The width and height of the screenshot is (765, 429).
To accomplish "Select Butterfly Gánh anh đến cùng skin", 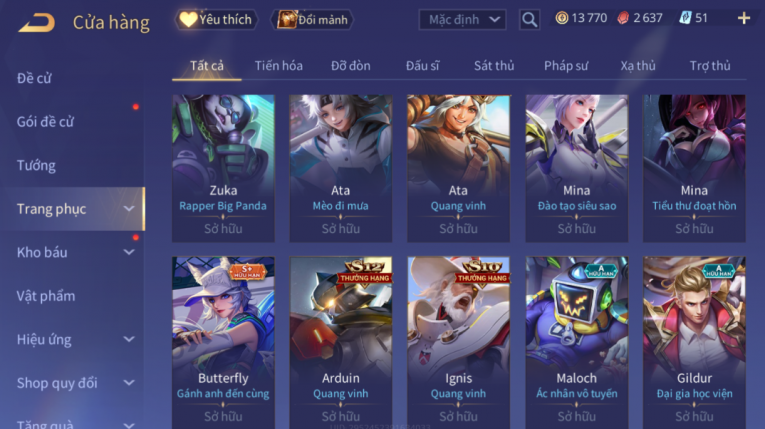I will [223, 343].
